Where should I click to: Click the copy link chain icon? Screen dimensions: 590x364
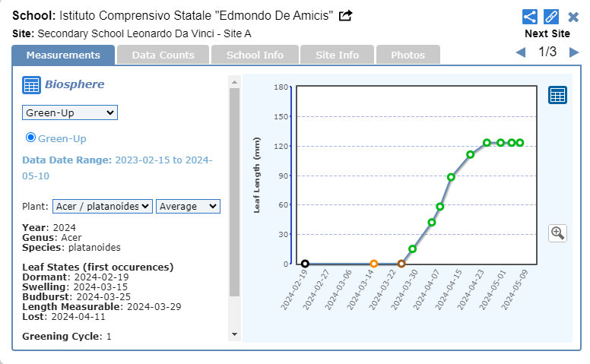tap(551, 17)
